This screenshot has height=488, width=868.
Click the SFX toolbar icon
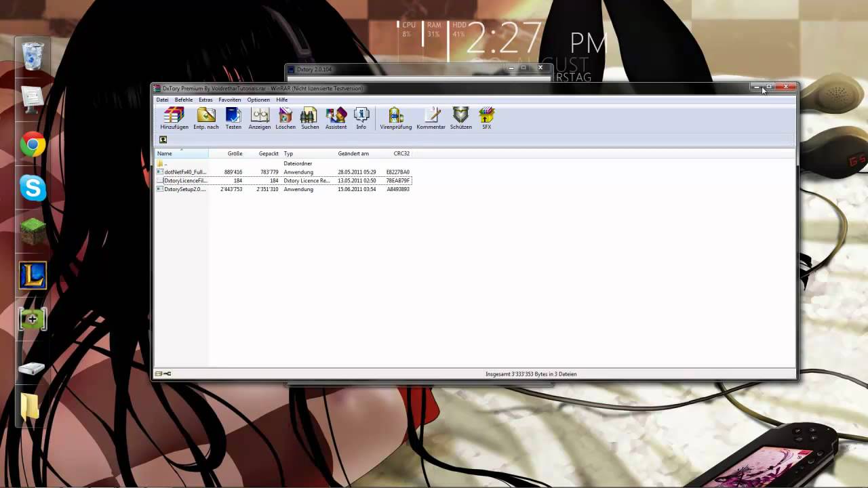(487, 118)
